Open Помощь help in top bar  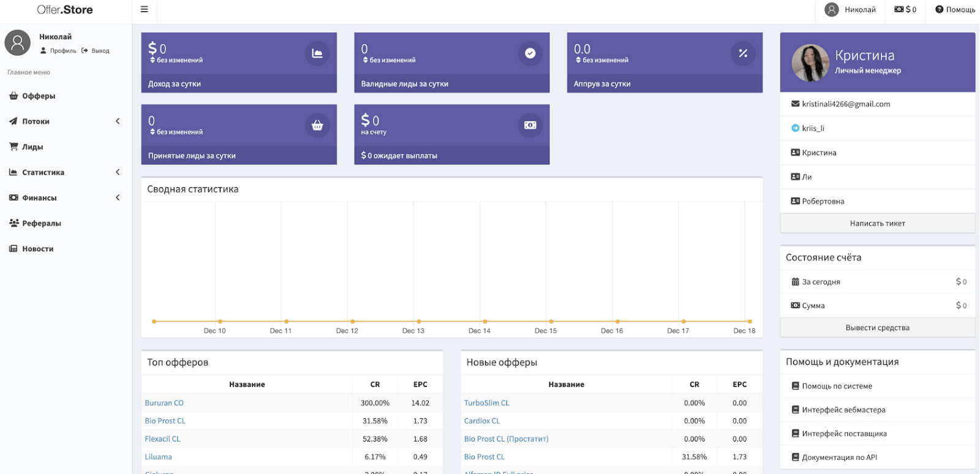coord(955,9)
